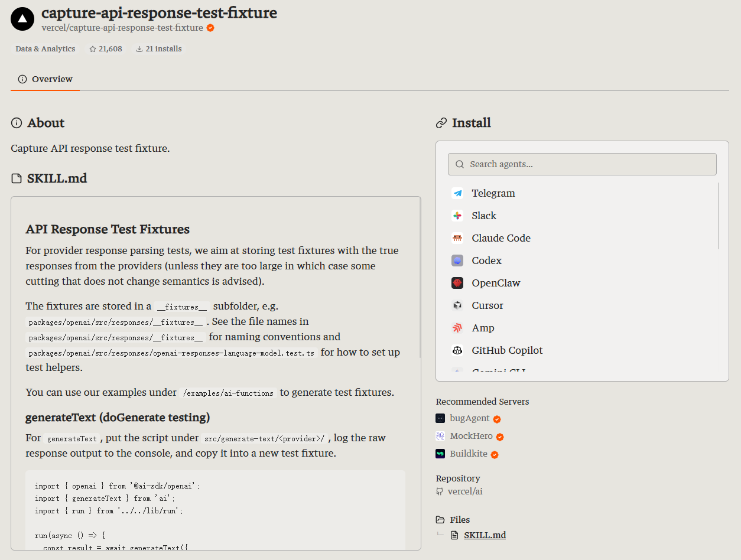Click the file icon beside SKILL.md heading
The width and height of the screenshot is (741, 560).
(17, 178)
